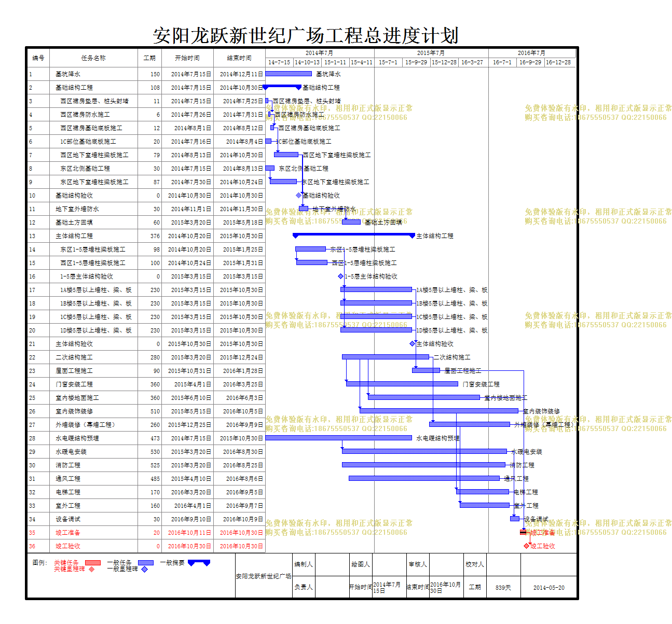
Task: Click the 839天 total duration value
Action: click(x=503, y=588)
